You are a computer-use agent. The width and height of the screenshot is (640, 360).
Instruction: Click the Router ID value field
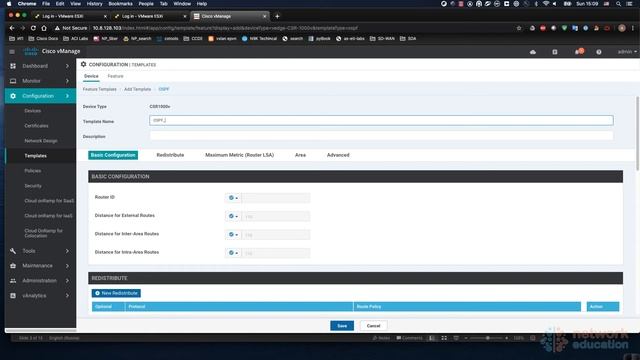(276, 198)
